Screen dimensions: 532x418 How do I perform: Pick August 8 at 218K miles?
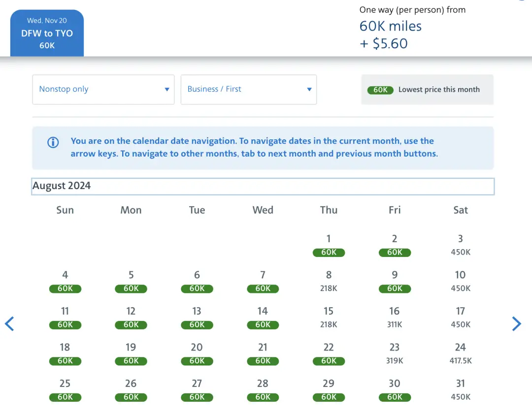pos(329,281)
